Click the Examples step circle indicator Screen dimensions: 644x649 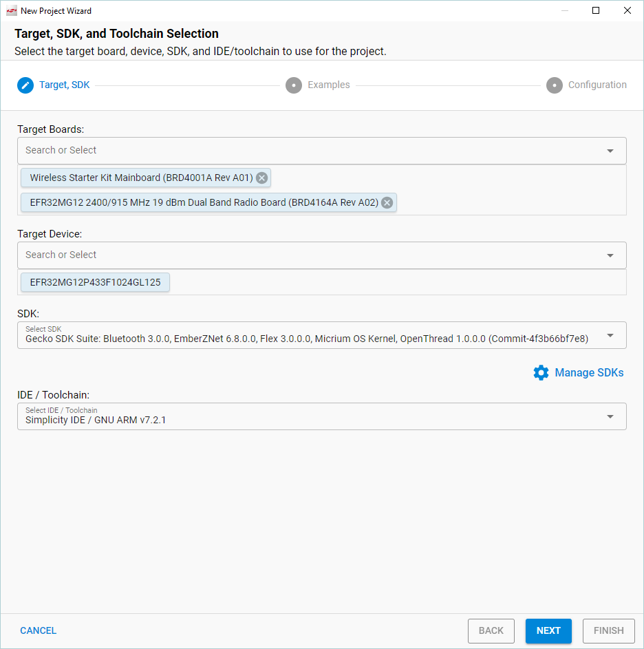[x=294, y=85]
